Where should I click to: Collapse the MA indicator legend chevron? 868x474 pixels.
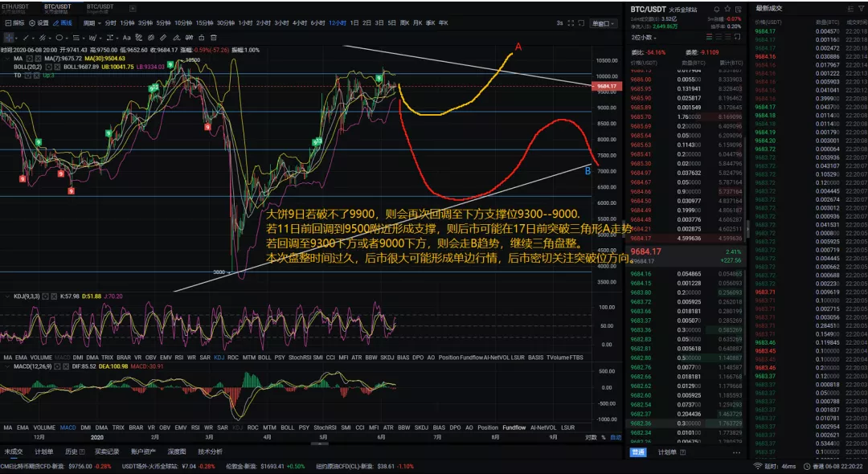6,59
